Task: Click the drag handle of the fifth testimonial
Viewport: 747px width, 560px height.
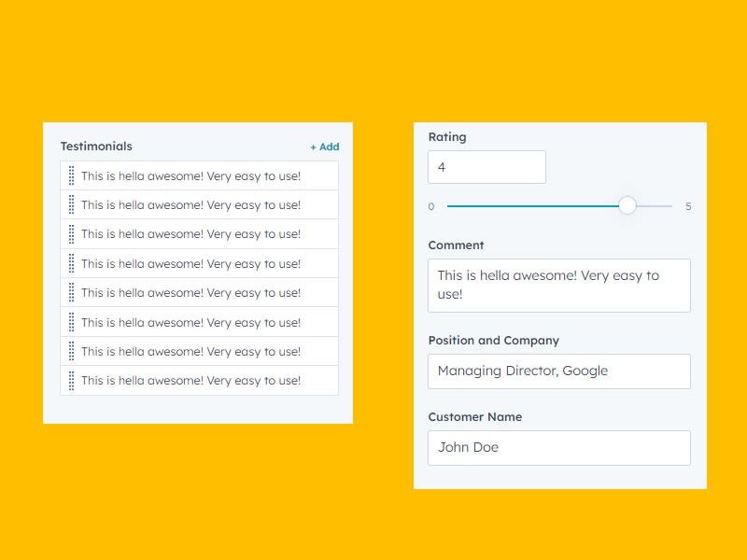Action: (71, 292)
